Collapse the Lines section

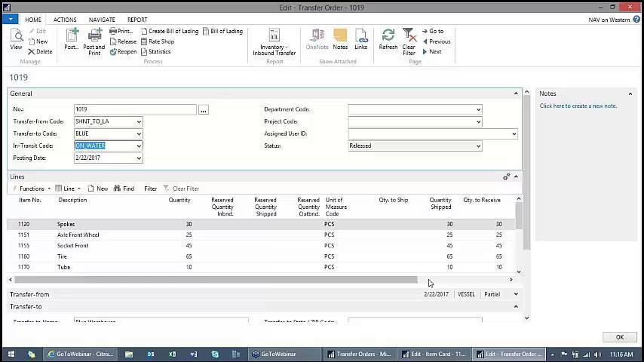516,176
